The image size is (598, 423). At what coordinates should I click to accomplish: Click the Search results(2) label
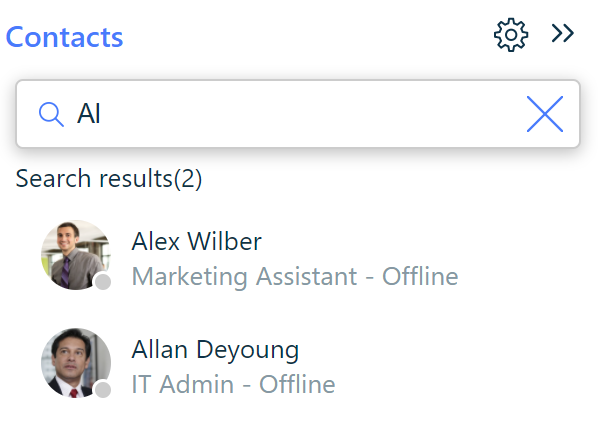click(x=109, y=179)
